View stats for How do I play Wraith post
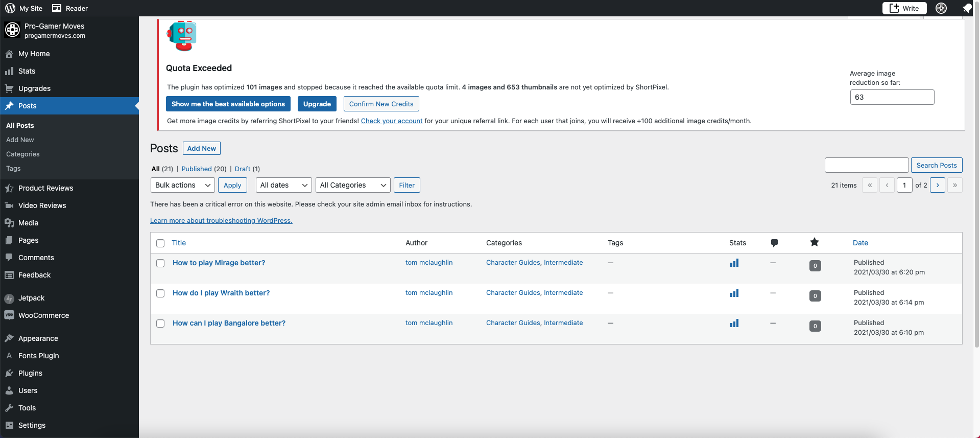980x438 pixels. coord(734,293)
